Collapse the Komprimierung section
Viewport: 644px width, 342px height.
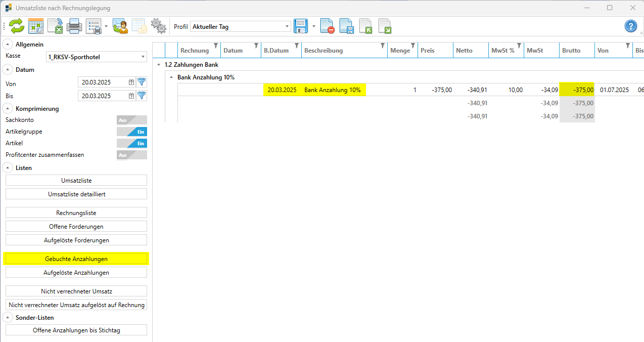pyautogui.click(x=9, y=108)
